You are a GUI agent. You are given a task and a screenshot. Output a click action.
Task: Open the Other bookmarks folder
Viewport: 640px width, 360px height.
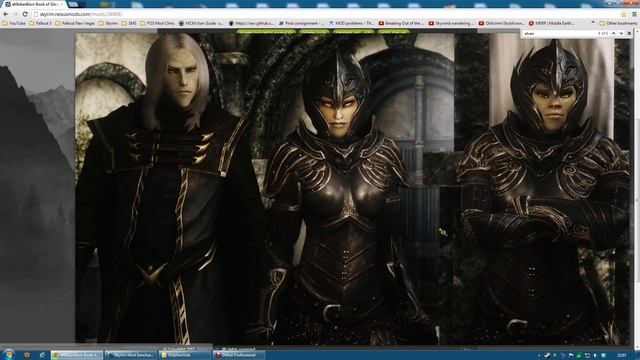(x=618, y=23)
